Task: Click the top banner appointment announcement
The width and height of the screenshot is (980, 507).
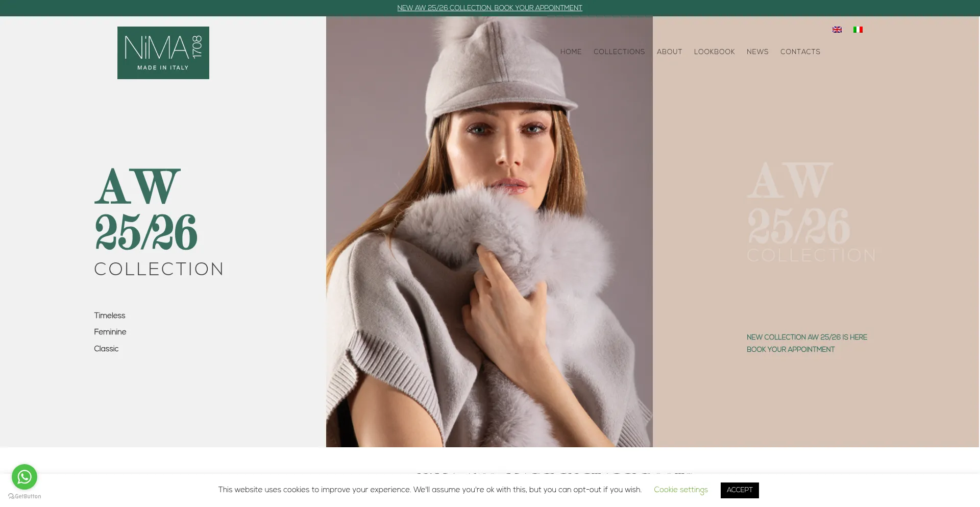Action: pos(489,8)
